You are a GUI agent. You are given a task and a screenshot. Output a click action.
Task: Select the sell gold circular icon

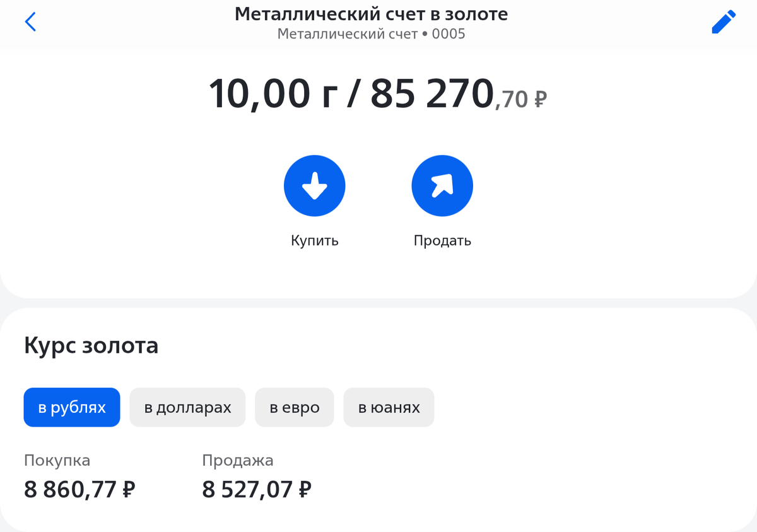(442, 185)
